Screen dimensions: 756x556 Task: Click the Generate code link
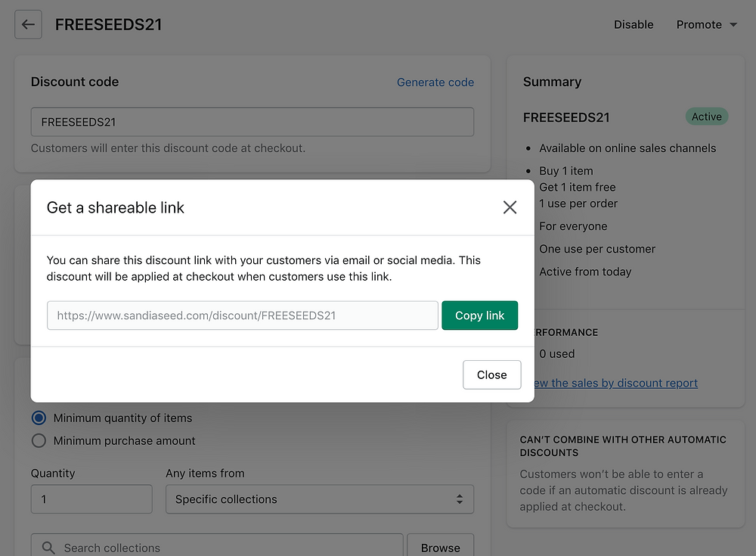pos(435,82)
